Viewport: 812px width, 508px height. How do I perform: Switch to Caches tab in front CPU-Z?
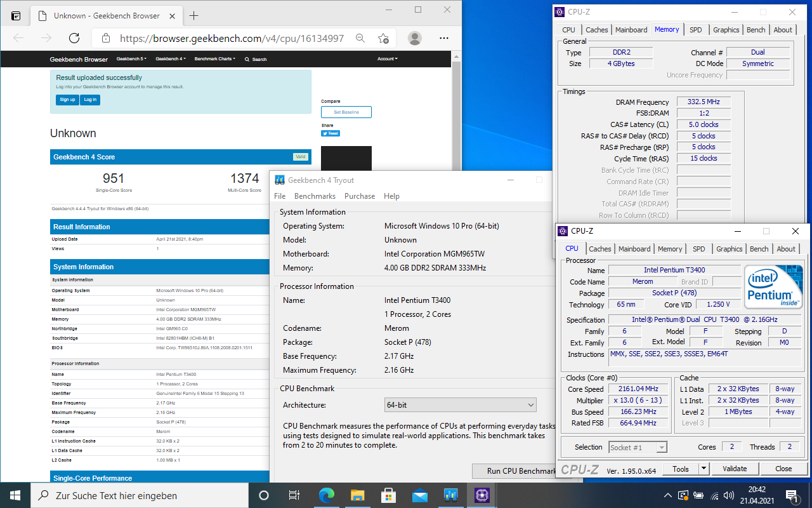[600, 249]
